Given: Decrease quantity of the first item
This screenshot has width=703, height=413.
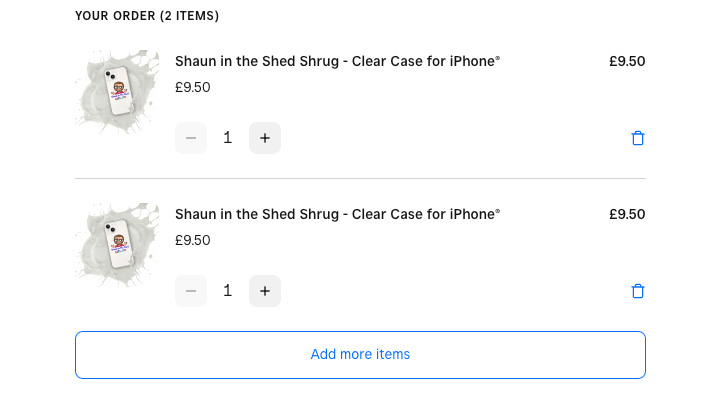Looking at the screenshot, I should pyautogui.click(x=191, y=138).
